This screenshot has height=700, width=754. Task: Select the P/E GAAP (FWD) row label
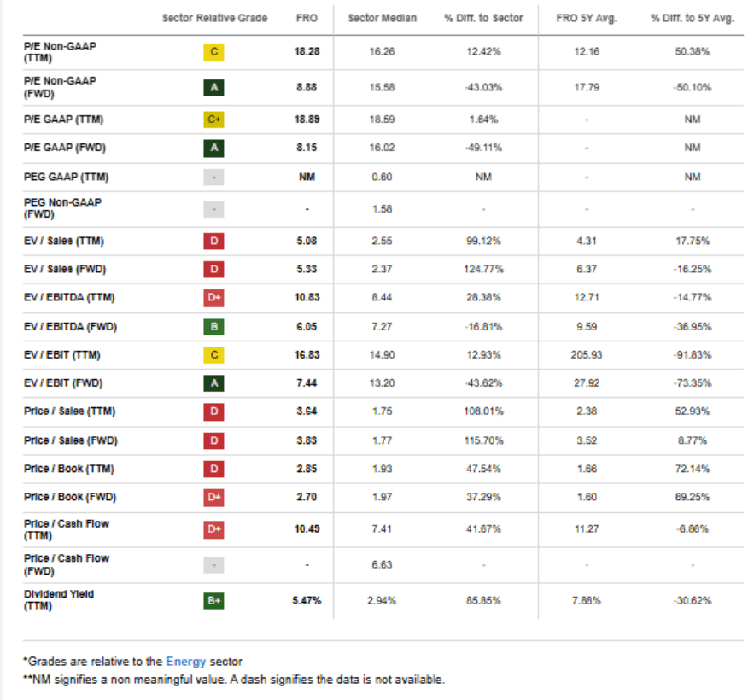[64, 148]
